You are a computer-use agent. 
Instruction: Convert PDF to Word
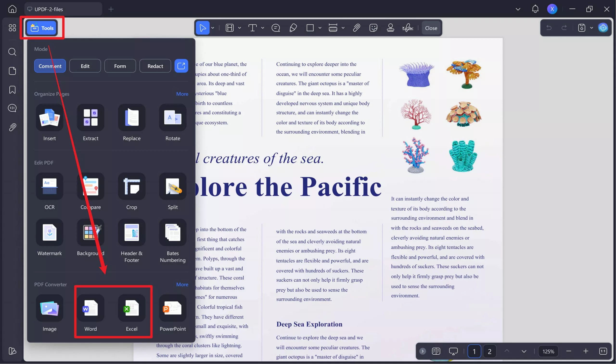(90, 308)
